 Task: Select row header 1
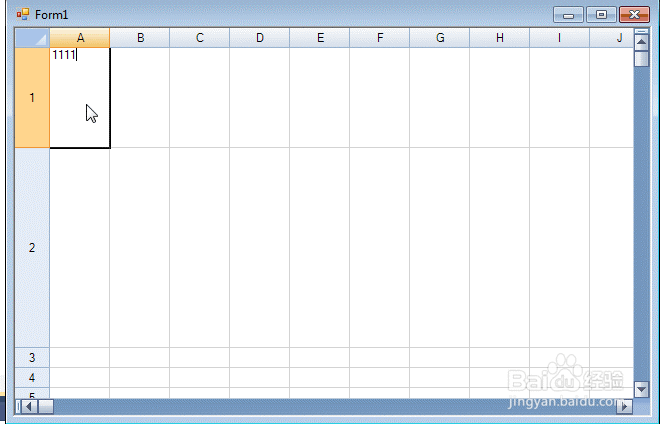[x=32, y=98]
